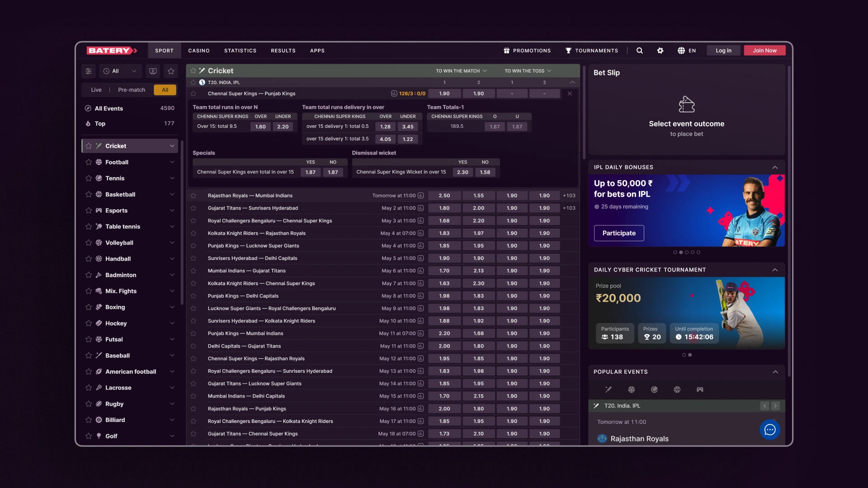Select first dot of cyber cricket tournament carousel
This screenshot has height=488, width=868.
(x=684, y=355)
